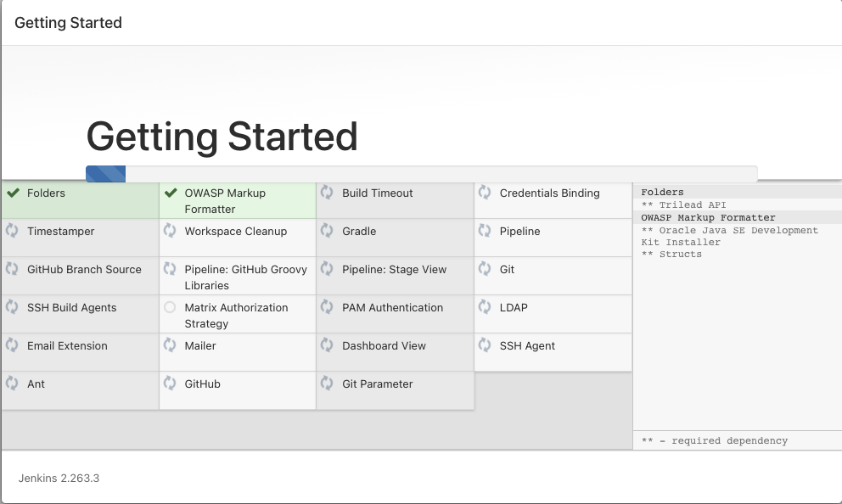Click the Structs log line

pos(671,255)
